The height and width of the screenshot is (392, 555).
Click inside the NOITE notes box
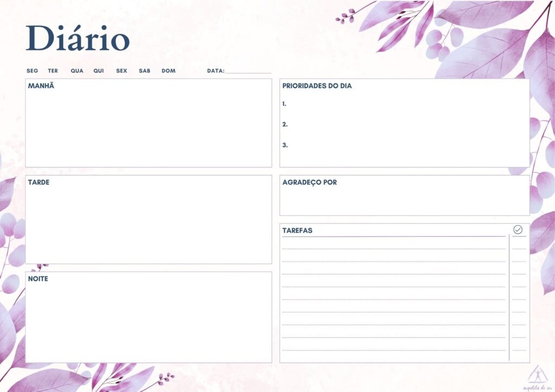[x=148, y=321]
